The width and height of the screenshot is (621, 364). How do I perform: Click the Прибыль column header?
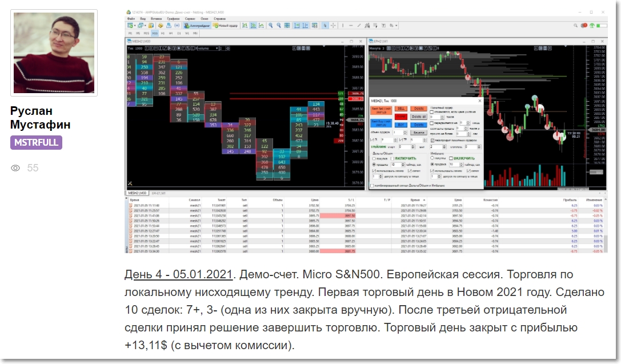tap(570, 200)
